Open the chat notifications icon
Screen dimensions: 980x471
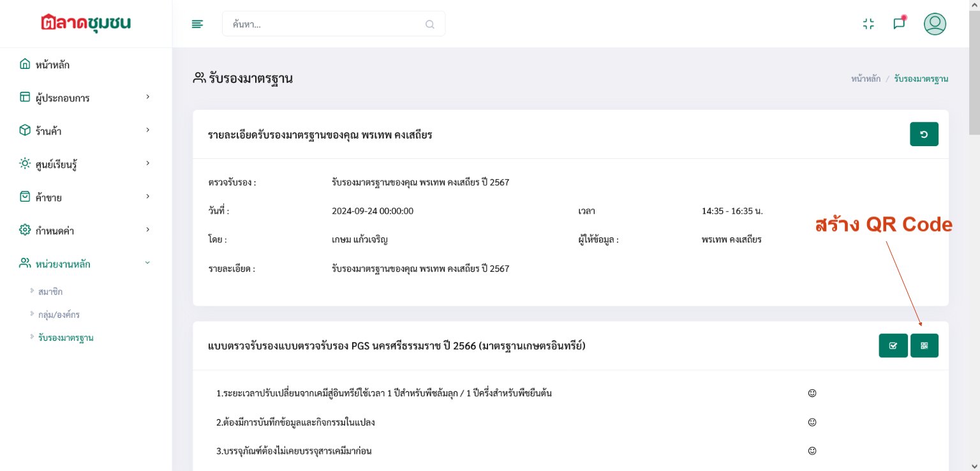pos(899,24)
